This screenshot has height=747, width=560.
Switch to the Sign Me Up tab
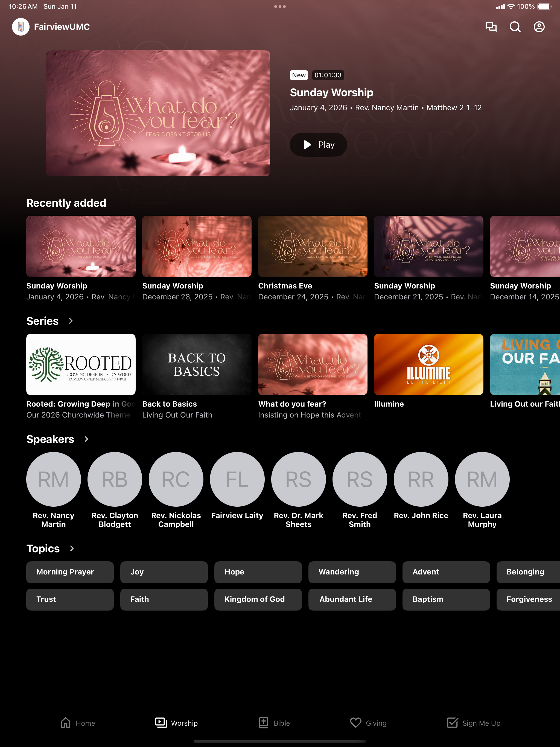[x=474, y=723]
